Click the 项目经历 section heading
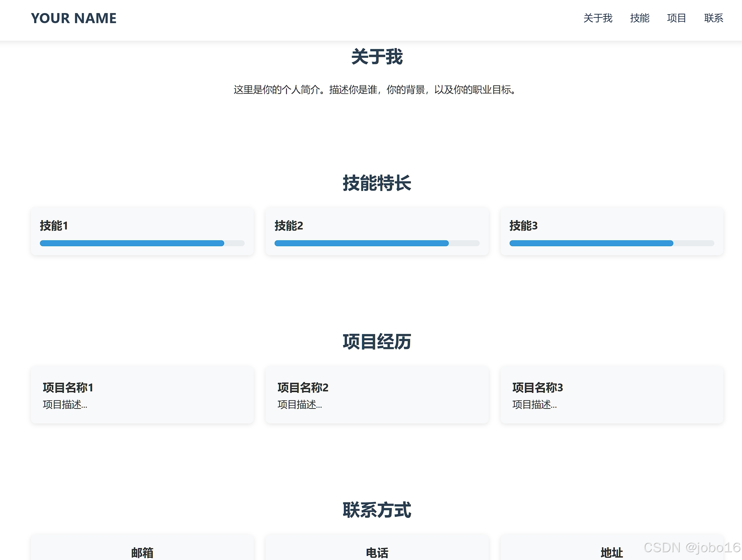 point(377,342)
